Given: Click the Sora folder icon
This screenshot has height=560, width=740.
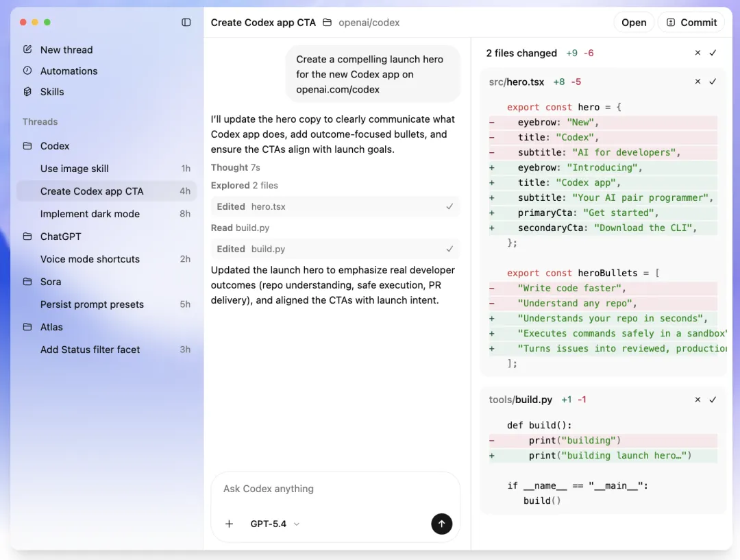Looking at the screenshot, I should click(x=27, y=282).
